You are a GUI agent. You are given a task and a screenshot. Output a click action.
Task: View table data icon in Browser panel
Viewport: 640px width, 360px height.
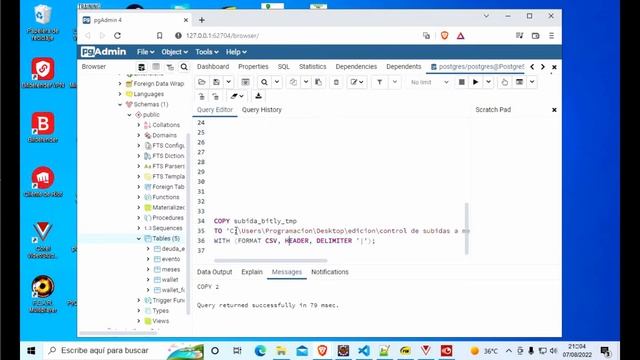[156, 67]
